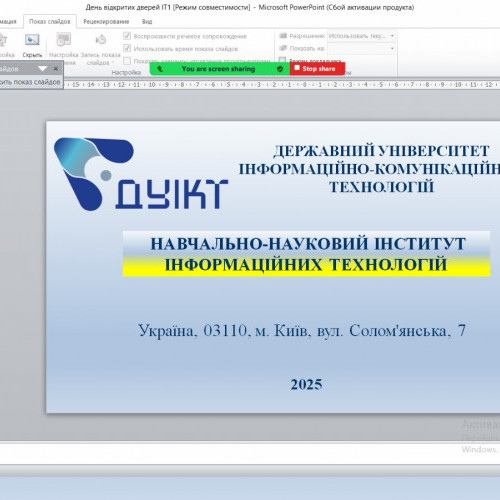500x500 pixels.
Task: Click the ДУІКТ logo on the slide
Action: (x=140, y=174)
